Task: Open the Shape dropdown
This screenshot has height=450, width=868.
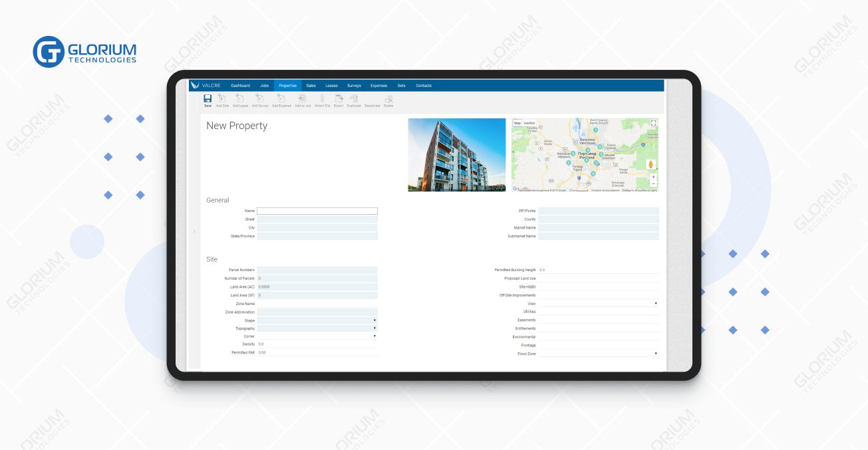Action: click(x=317, y=320)
